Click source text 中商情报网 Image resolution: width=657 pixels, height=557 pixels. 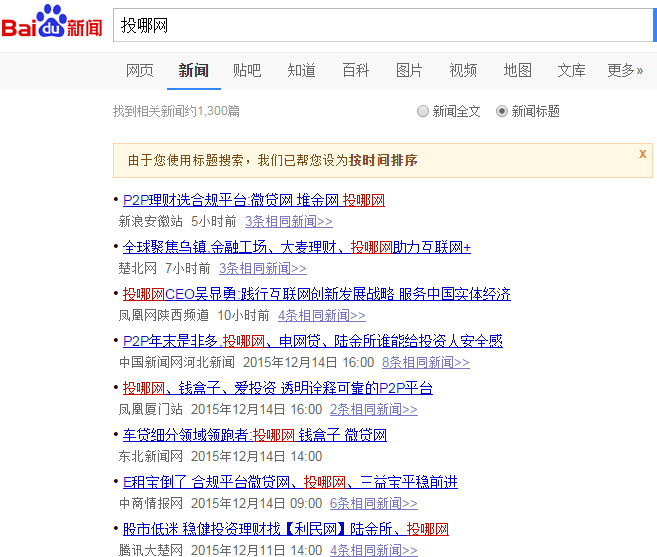tap(150, 503)
